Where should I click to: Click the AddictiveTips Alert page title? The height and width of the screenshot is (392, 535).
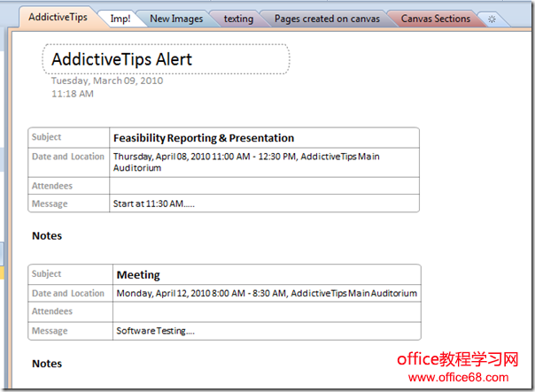tap(122, 59)
